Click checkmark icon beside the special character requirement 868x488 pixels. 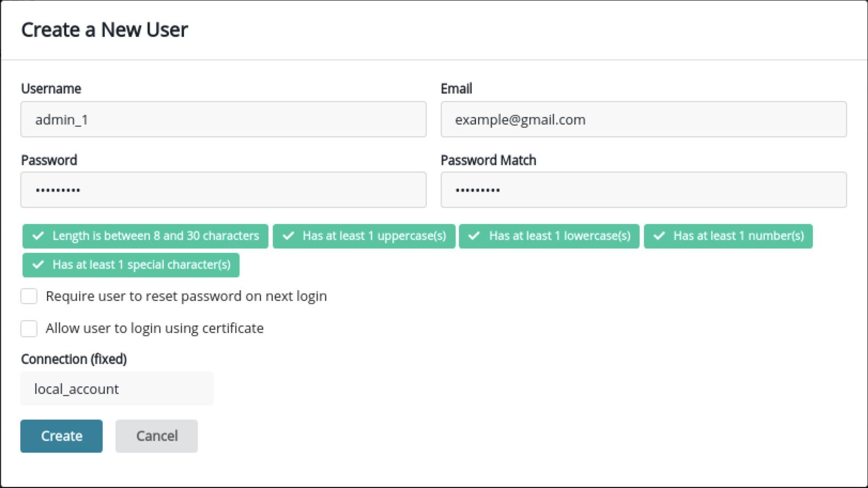point(38,265)
